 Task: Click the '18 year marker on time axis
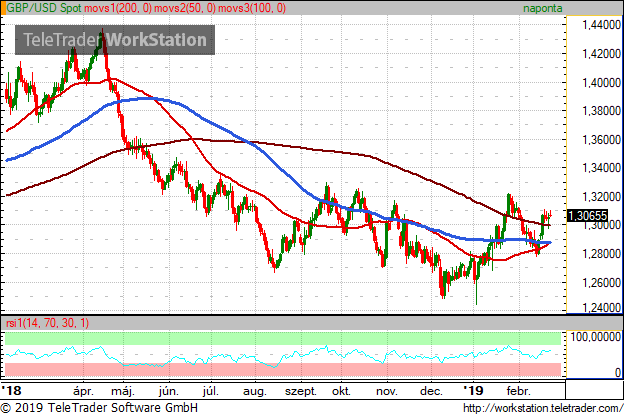[12, 390]
